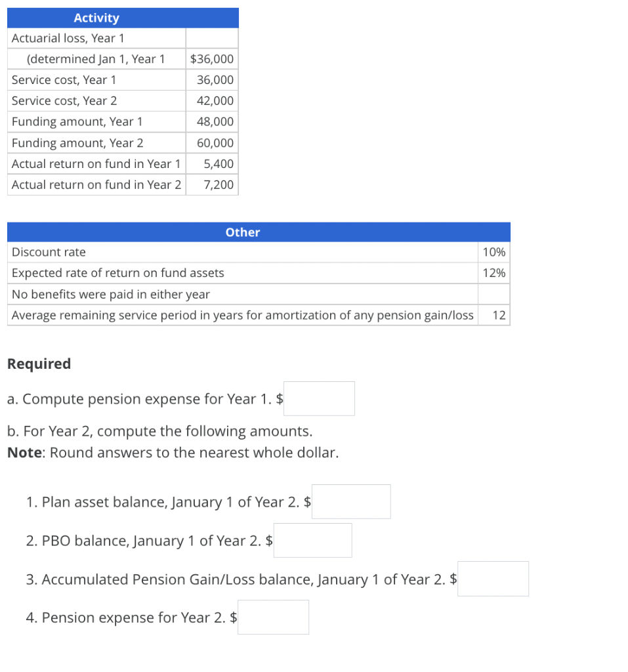Image resolution: width=628 pixels, height=672 pixels.
Task: Click the Pension expense Year 2 input field
Action: [x=273, y=617]
